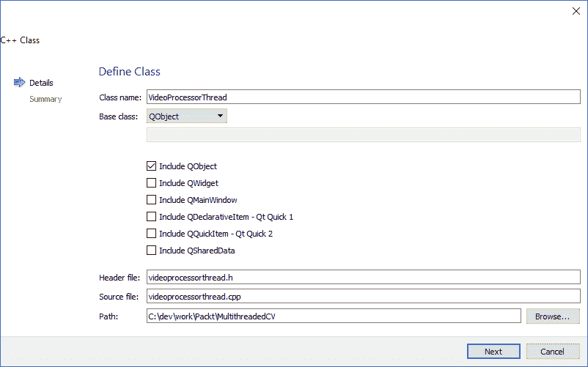Image resolution: width=588 pixels, height=367 pixels.
Task: Tick the Include QMainWindow option
Action: 152,200
